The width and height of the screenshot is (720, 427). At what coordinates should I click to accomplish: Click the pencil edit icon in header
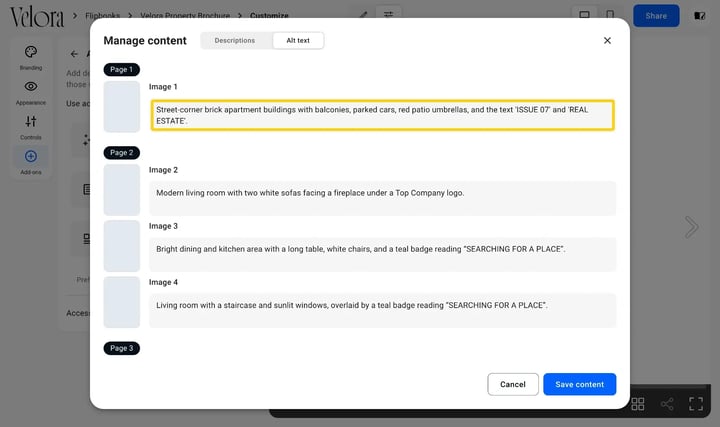click(x=363, y=15)
